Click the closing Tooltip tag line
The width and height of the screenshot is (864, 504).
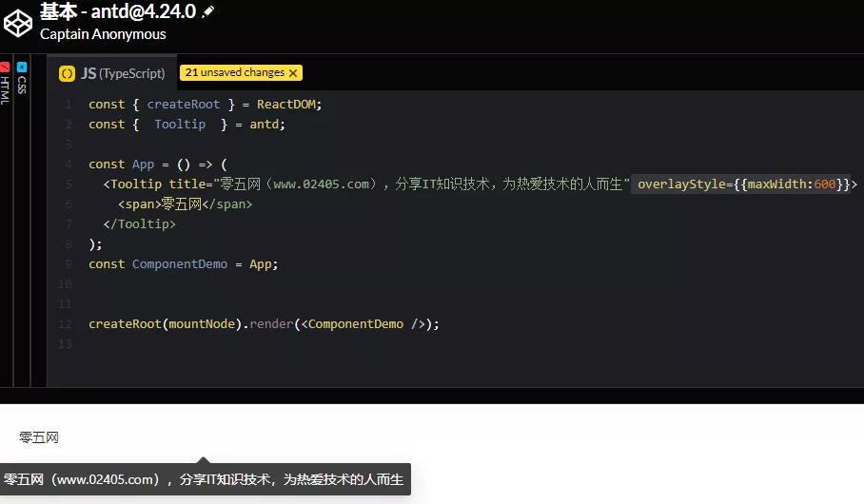[x=140, y=224]
